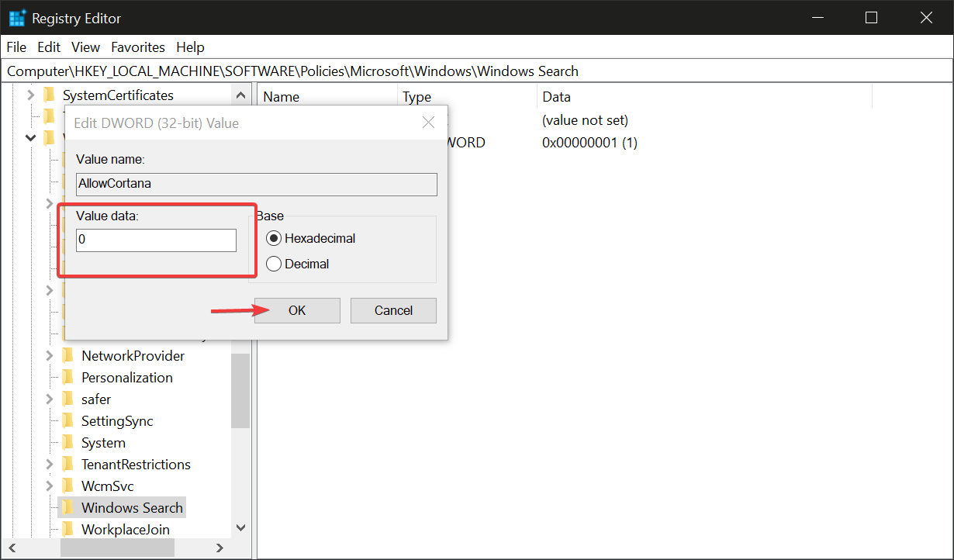The width and height of the screenshot is (954, 560).
Task: Cancel the Edit DWORD dialog
Action: 393,310
